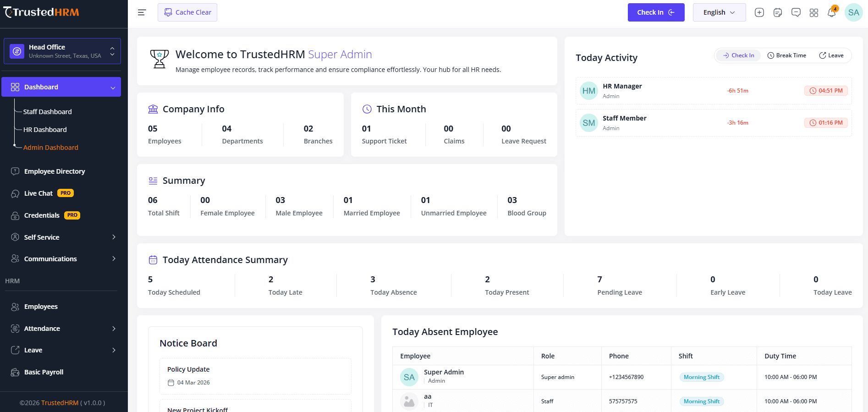Click the SM avatar for Staff Member
Screen dimensions: 868x412
[x=589, y=123]
